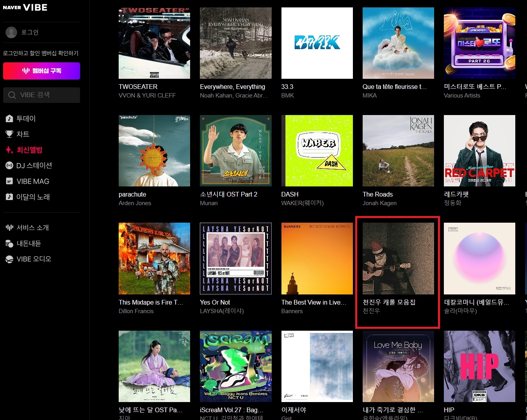Select the 최신앨범 menu item
Screen dimensions: 527x420
tap(29, 150)
